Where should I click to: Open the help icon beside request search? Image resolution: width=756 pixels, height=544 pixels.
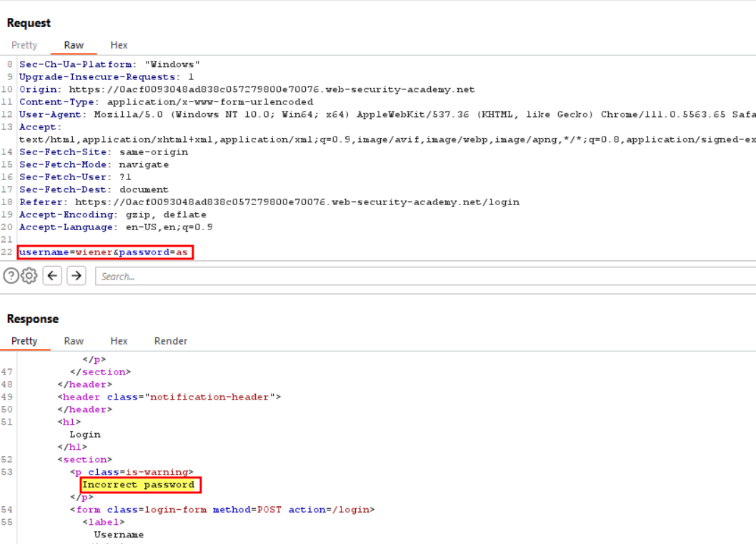11,276
